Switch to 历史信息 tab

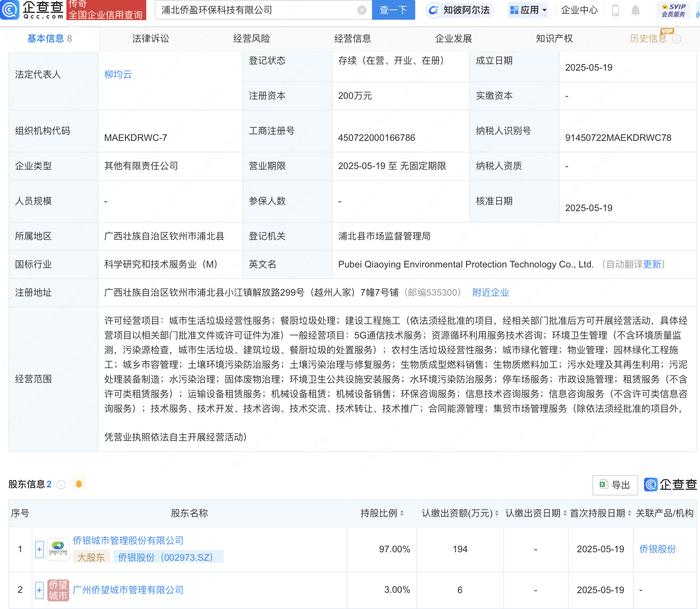tap(648, 39)
